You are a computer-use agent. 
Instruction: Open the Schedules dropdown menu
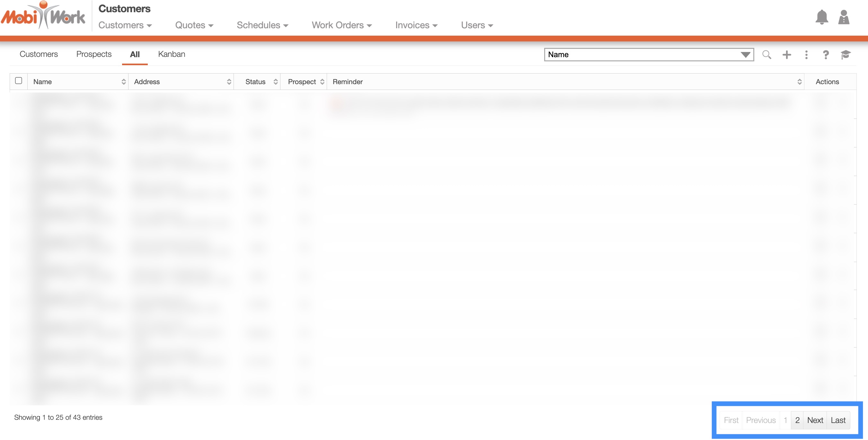click(x=262, y=25)
